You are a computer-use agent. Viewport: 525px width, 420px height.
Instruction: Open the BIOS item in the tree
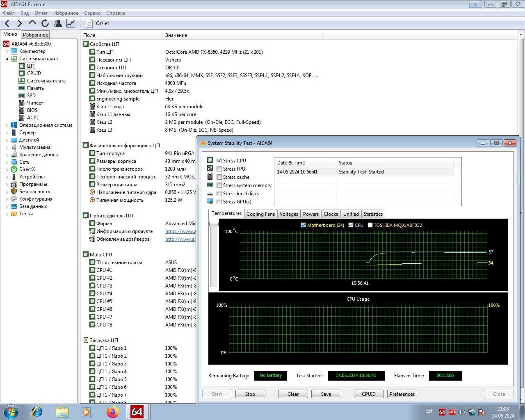32,110
